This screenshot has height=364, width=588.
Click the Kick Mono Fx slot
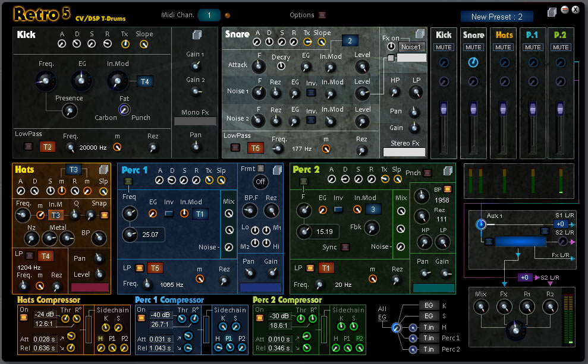[195, 121]
